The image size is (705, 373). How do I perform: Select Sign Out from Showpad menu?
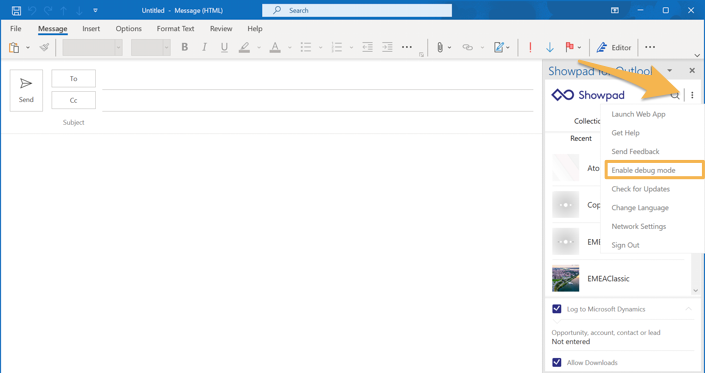pyautogui.click(x=625, y=245)
